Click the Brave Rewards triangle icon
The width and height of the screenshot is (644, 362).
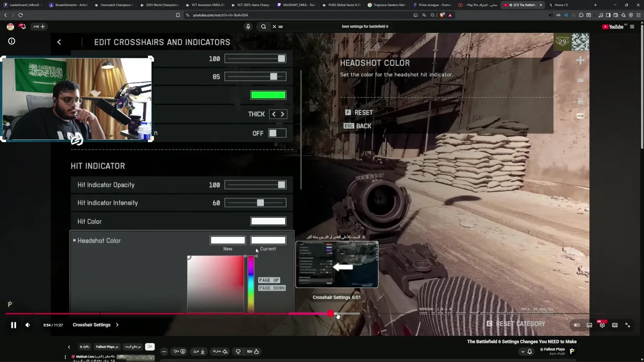pyautogui.click(x=450, y=15)
